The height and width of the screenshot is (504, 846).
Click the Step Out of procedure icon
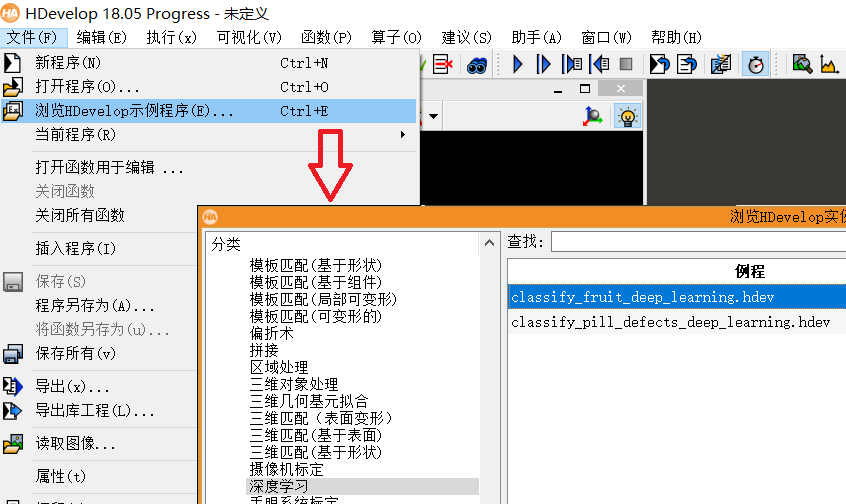click(599, 64)
